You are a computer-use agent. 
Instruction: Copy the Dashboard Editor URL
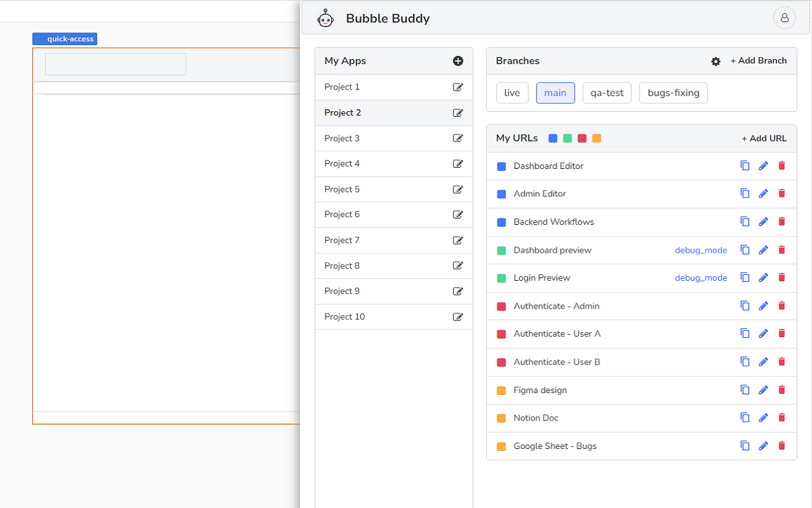(x=745, y=166)
